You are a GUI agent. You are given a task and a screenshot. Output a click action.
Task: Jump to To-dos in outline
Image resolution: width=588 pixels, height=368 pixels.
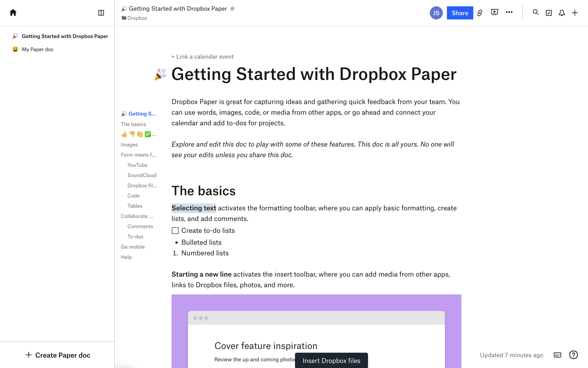click(x=135, y=237)
